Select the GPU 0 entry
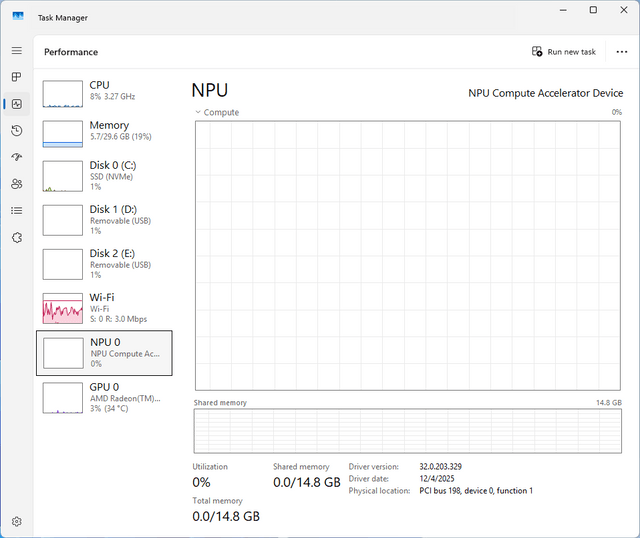 (x=104, y=398)
